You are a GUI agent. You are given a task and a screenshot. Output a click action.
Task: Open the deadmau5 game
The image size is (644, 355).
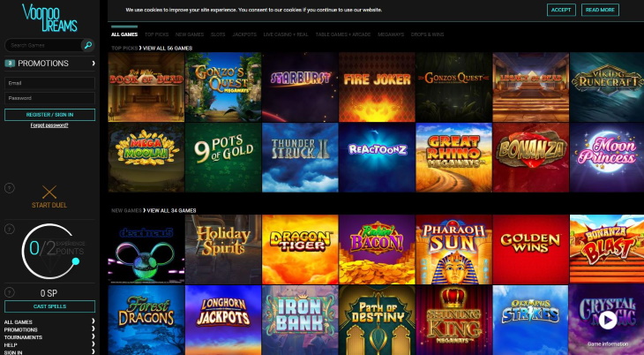tap(146, 249)
